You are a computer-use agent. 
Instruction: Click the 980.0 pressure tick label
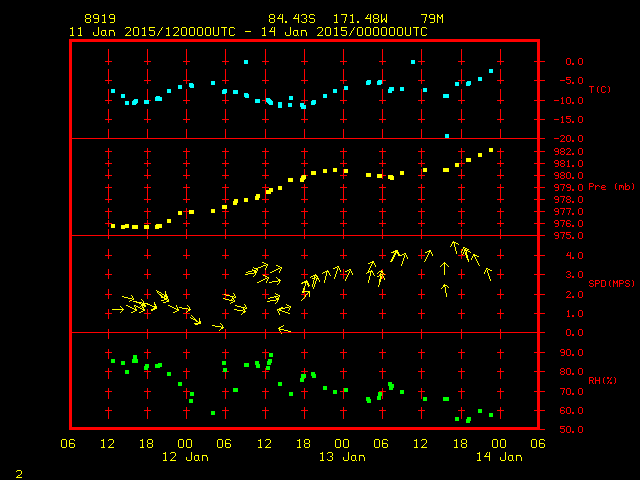coord(568,176)
